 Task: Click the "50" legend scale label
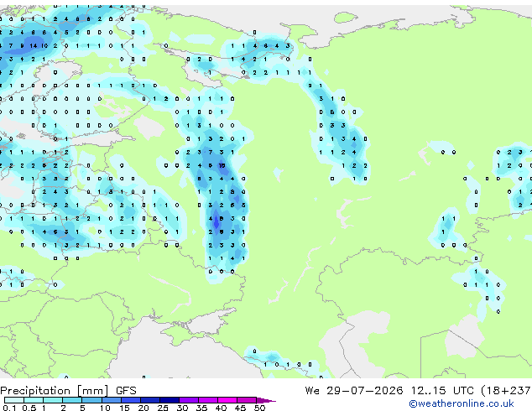point(259,408)
